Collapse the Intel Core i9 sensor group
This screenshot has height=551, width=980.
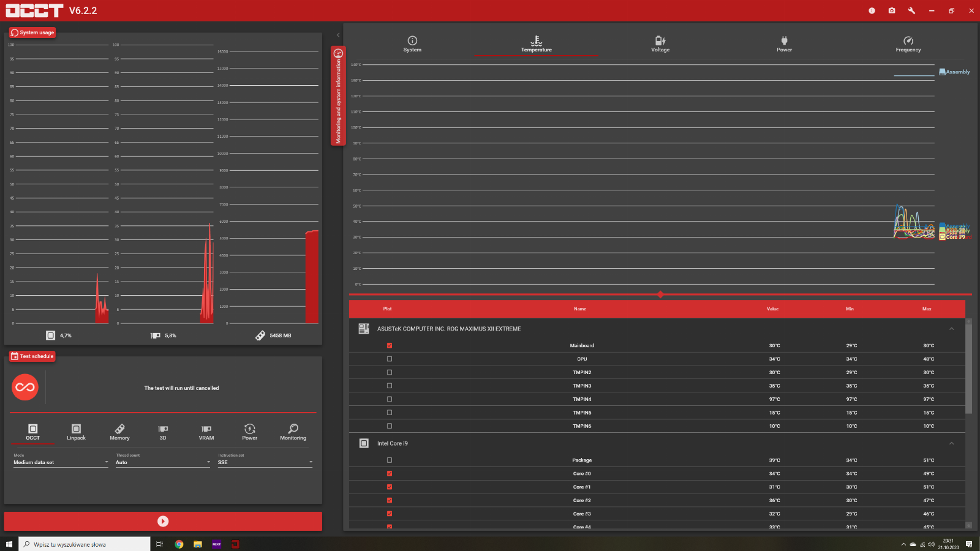coord(952,443)
